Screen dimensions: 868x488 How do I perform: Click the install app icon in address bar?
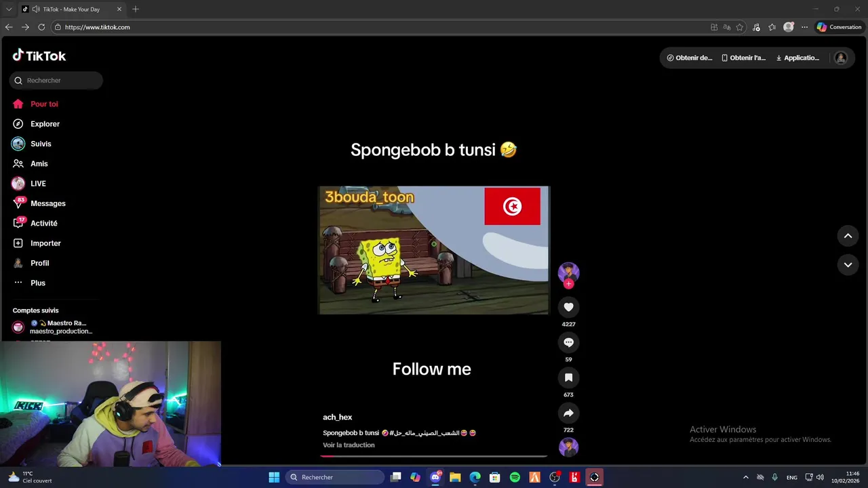[714, 27]
